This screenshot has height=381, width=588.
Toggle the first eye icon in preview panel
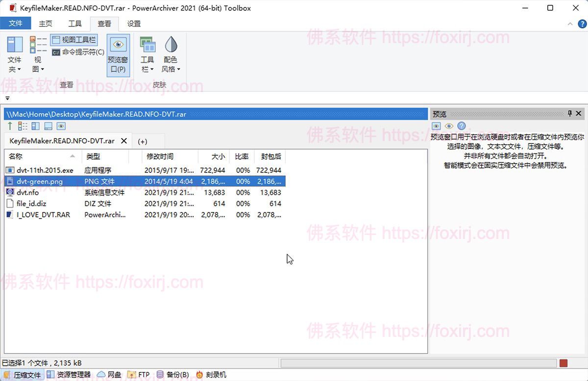[436, 126]
